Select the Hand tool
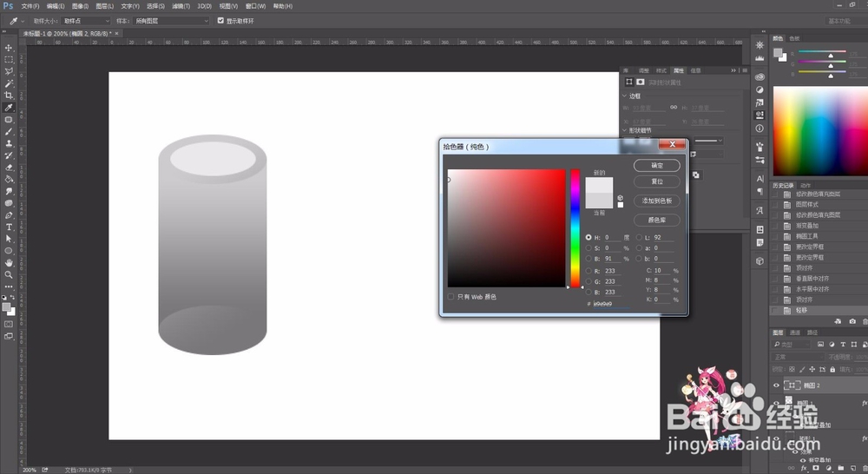 click(9, 262)
